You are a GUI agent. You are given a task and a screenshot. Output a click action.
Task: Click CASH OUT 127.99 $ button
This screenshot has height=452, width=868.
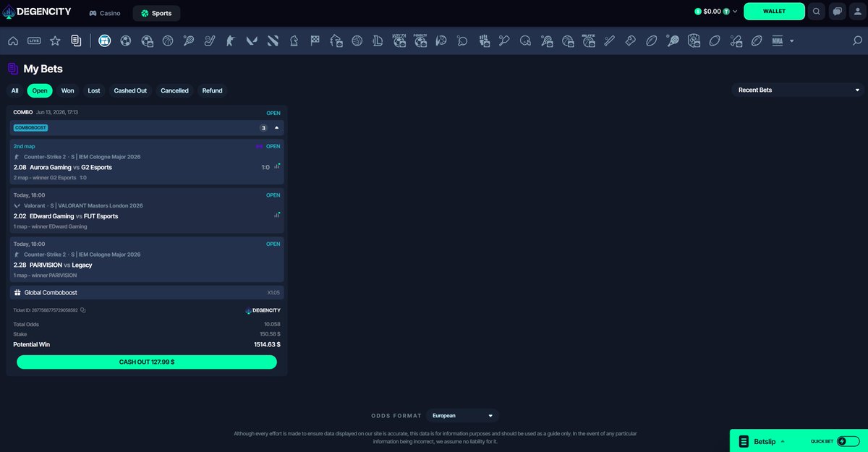pos(147,362)
